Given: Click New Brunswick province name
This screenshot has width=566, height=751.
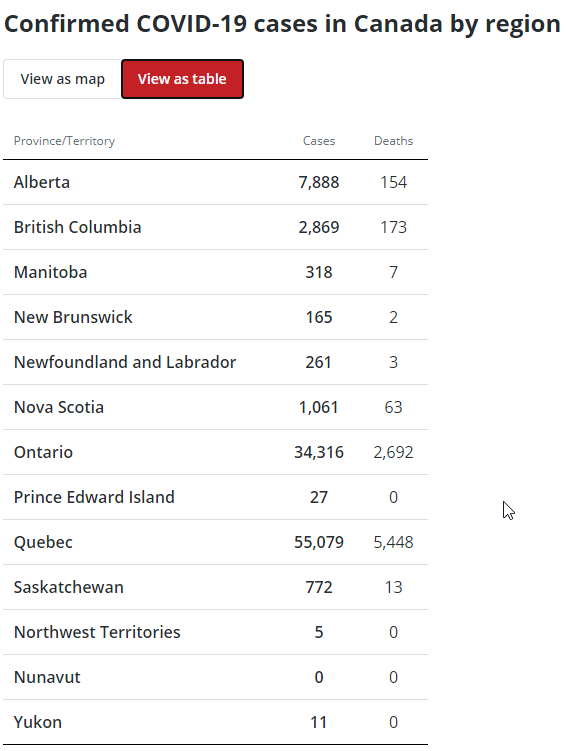Looking at the screenshot, I should click(x=73, y=317).
